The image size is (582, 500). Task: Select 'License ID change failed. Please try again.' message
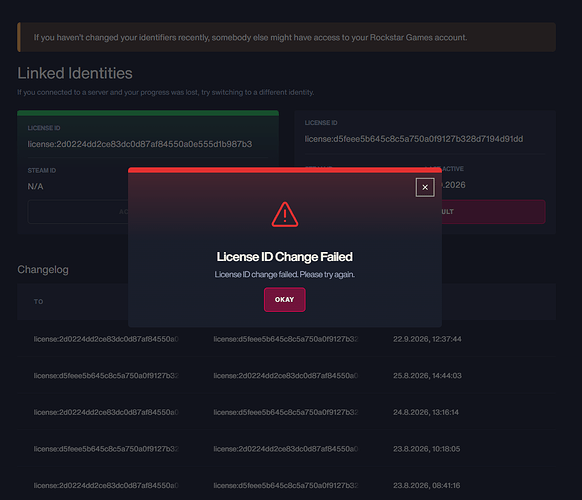click(x=285, y=274)
